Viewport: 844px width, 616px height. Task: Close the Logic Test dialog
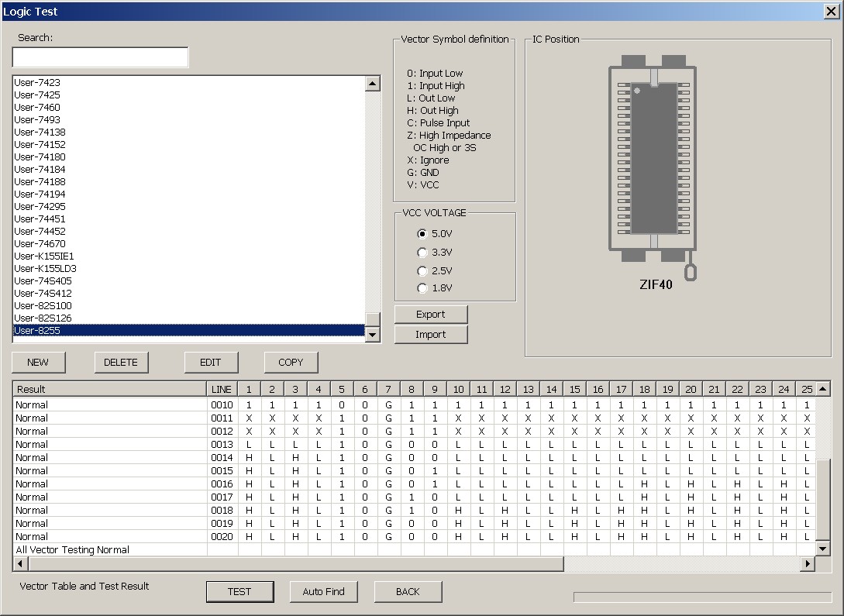(829, 12)
